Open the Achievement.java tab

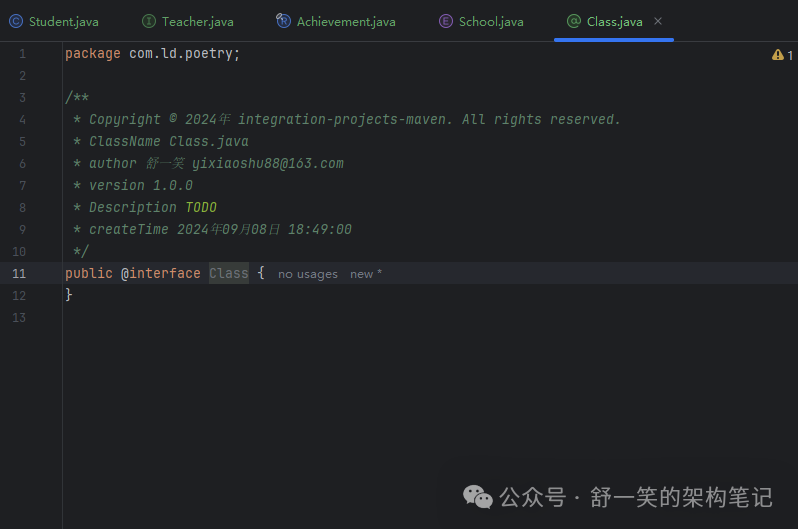[346, 21]
